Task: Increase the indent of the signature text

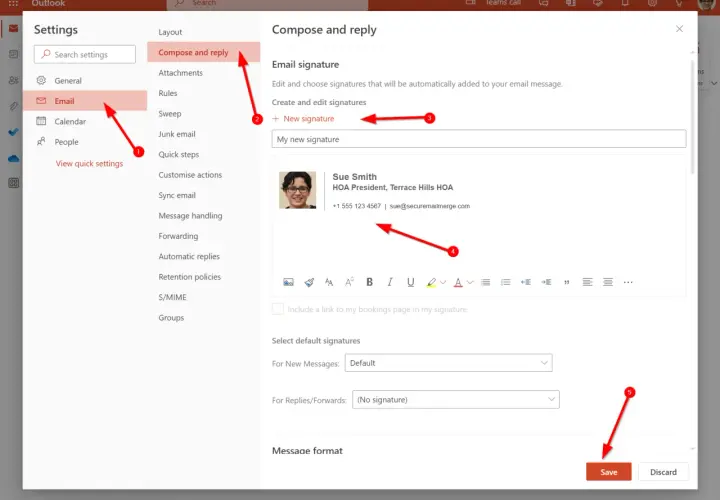Action: tap(546, 282)
